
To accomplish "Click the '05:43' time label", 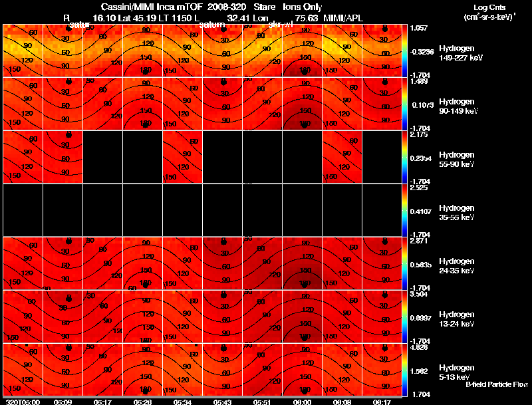I will 222,402.
